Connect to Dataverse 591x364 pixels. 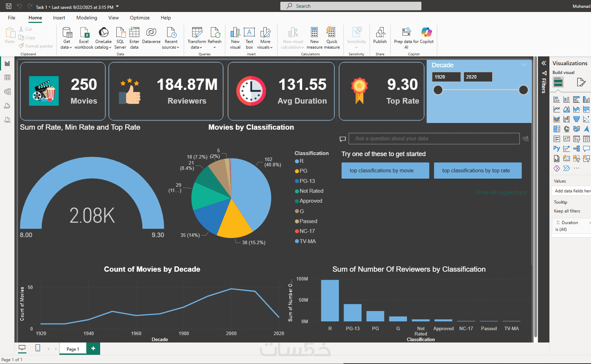tap(151, 36)
